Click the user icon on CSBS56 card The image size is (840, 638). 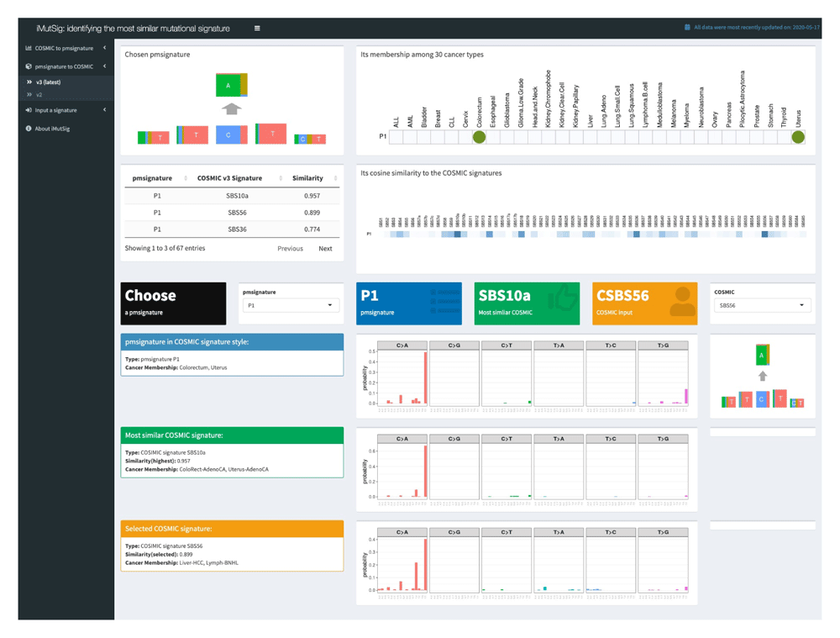(681, 302)
